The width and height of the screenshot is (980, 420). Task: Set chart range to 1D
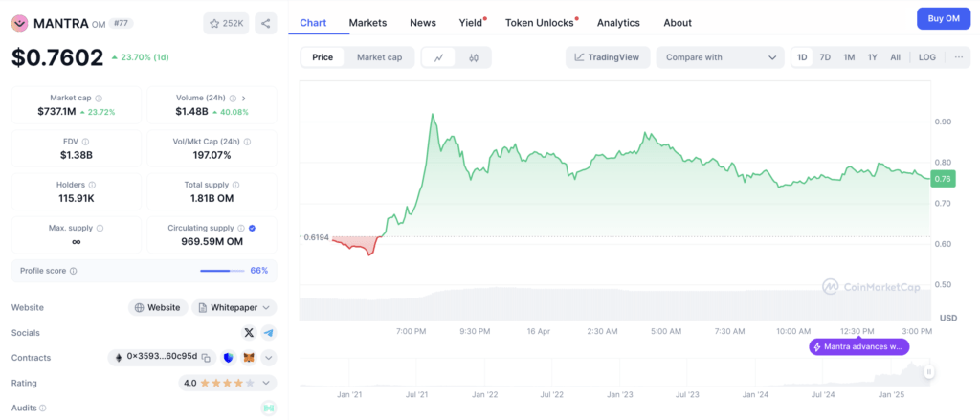pos(802,57)
